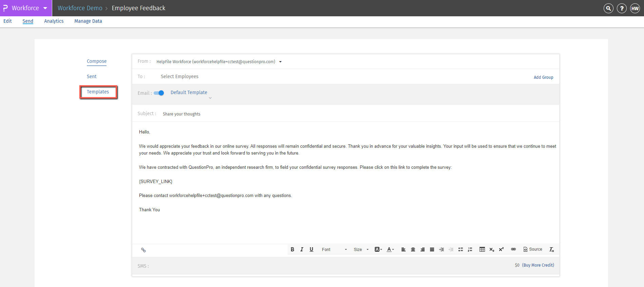Toggle the Email switch off
The height and width of the screenshot is (287, 644).
click(x=159, y=93)
